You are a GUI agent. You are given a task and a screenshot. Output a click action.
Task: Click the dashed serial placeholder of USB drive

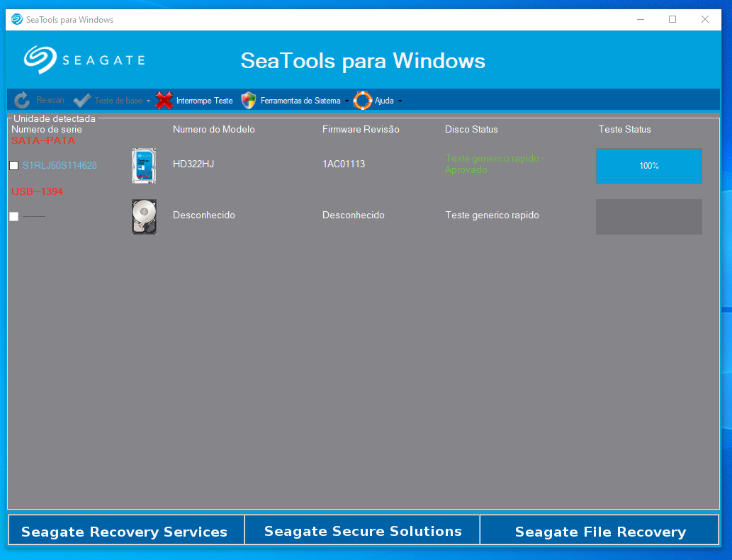34,217
